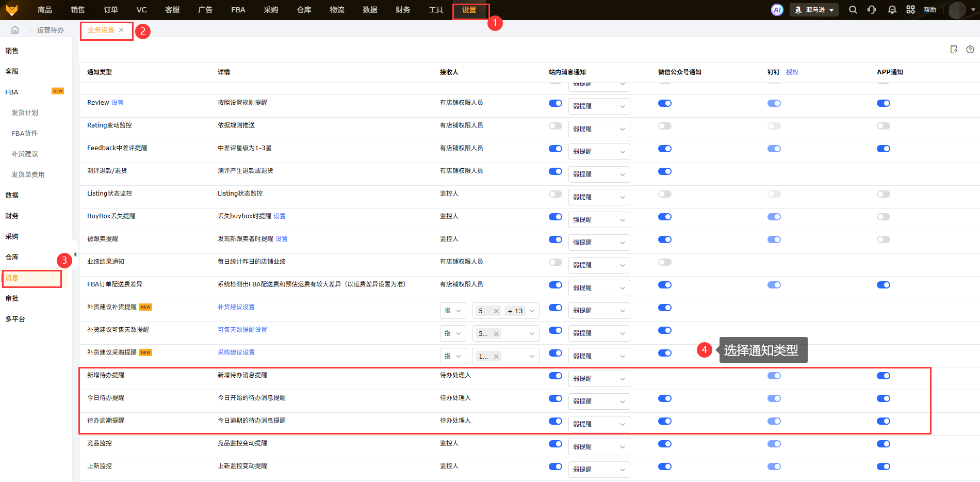Toggle 站内消息通知 for 新增待办提醒
The height and width of the screenshot is (482, 980).
[x=556, y=376]
